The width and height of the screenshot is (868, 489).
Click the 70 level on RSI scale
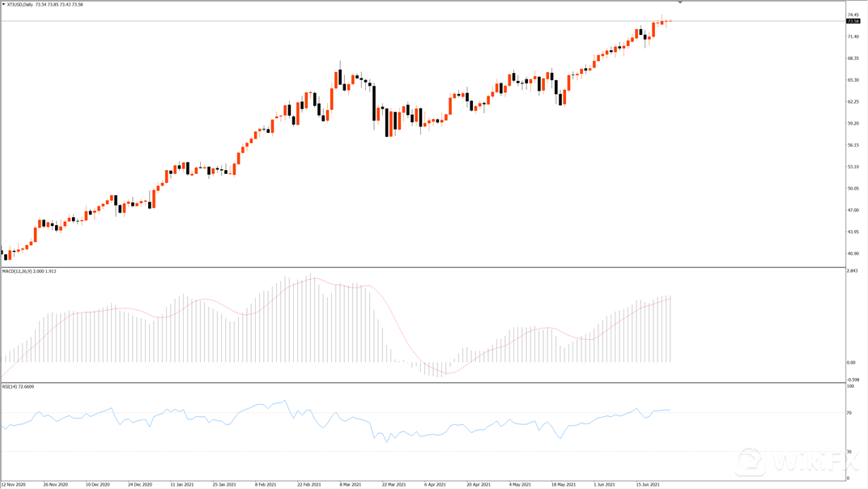pyautogui.click(x=849, y=413)
